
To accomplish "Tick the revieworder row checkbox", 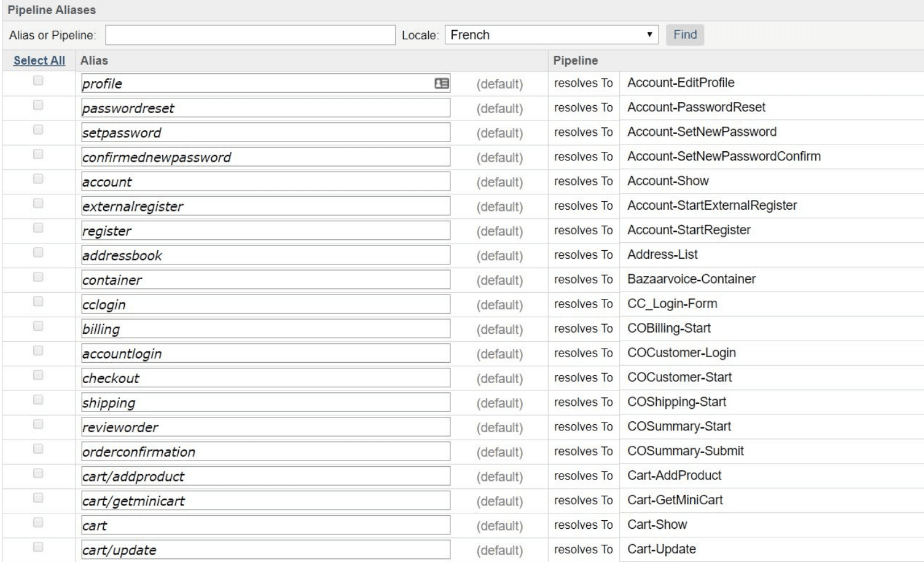I will (x=38, y=425).
